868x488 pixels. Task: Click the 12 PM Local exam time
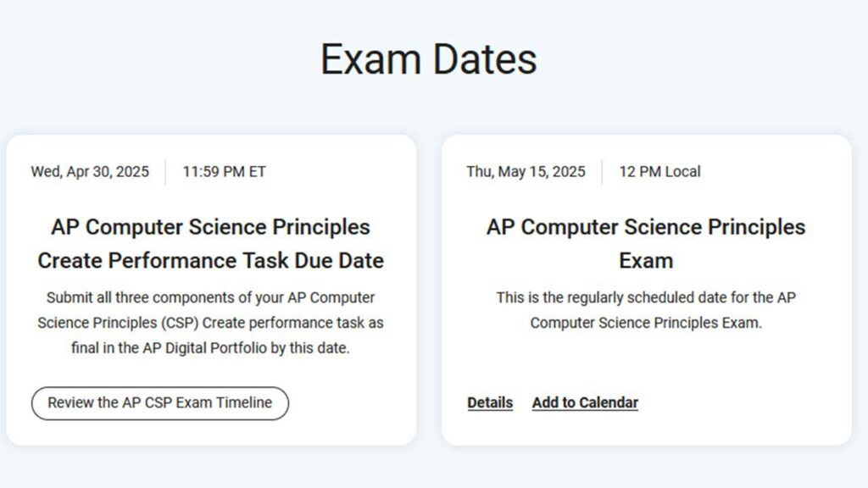(x=659, y=172)
